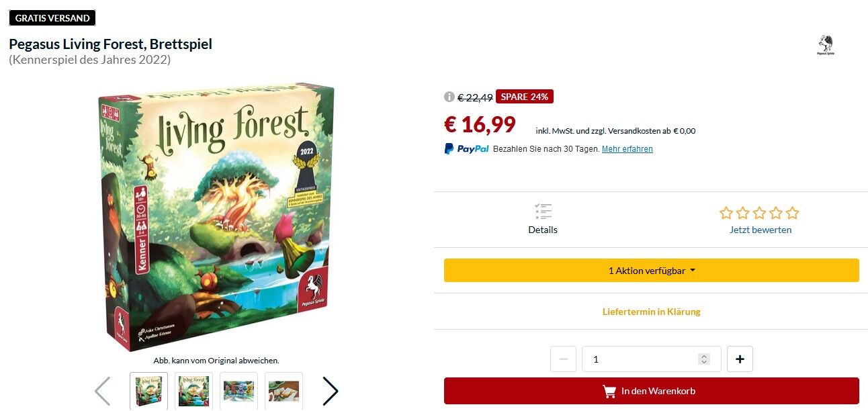Open 'Mehr erfahren' PayPal link
The height and width of the screenshot is (411, 868).
[627, 149]
